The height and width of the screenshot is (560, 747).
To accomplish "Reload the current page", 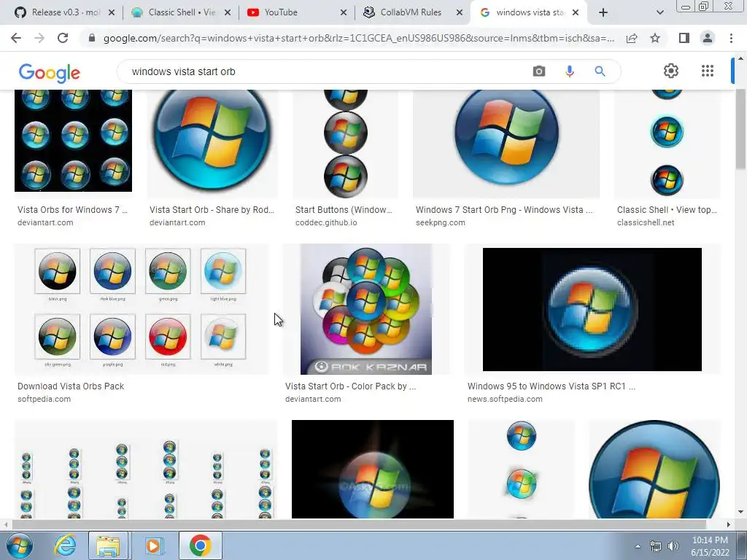I will [63, 38].
